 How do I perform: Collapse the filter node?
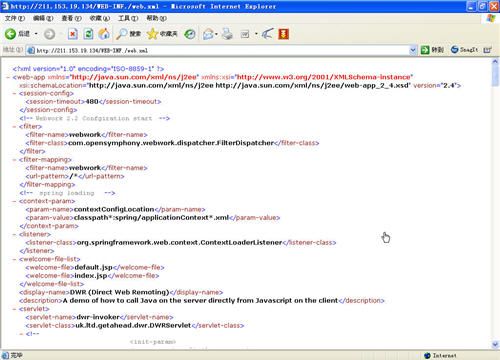14,127
